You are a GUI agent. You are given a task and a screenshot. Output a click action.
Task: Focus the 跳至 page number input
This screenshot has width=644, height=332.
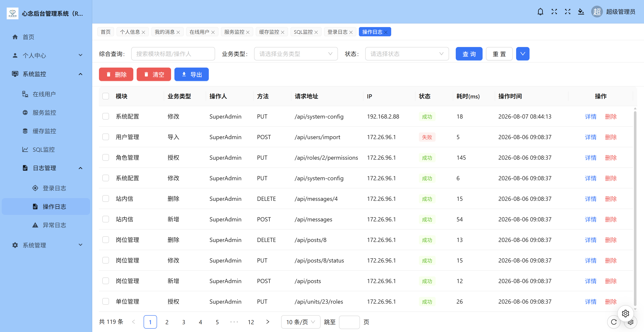tap(349, 322)
